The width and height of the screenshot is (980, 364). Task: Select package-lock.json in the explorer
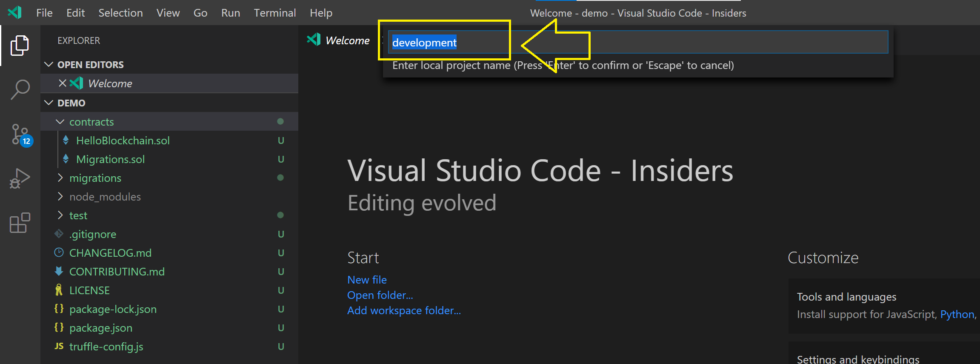click(113, 309)
